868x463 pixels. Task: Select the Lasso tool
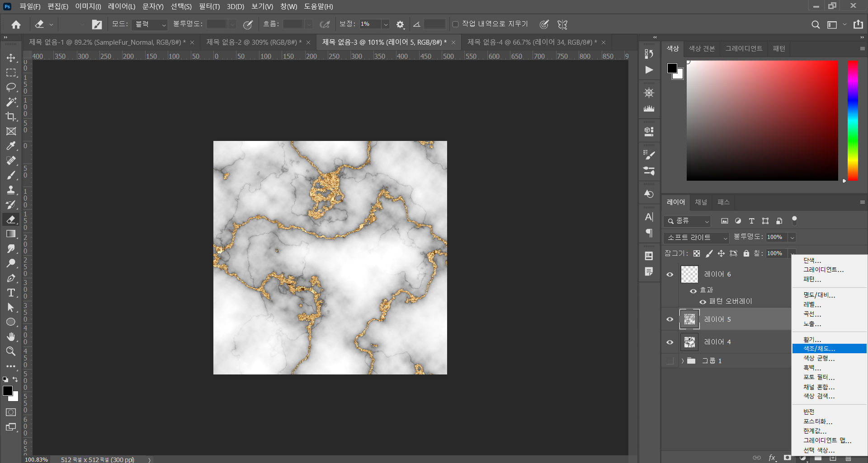[x=11, y=87]
